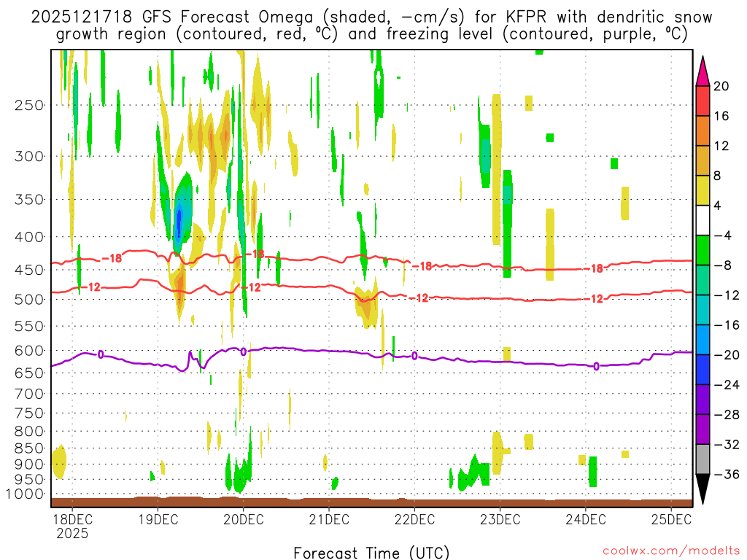The height and width of the screenshot is (560, 747).
Task: Click the 700 pressure level label
Action: pos(29,394)
